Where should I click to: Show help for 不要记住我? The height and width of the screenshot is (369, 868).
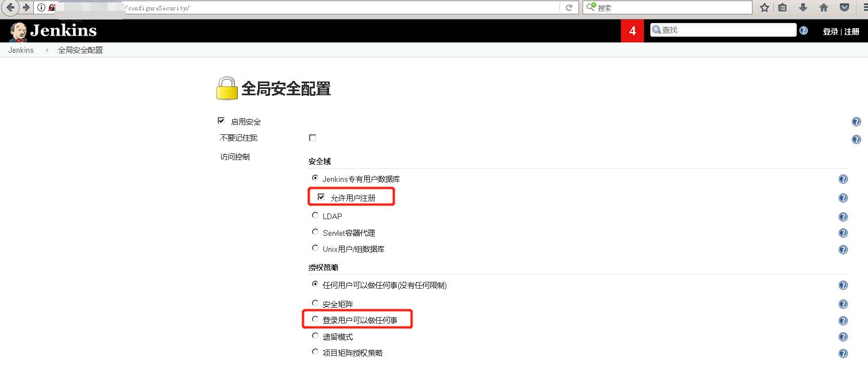[x=857, y=139]
